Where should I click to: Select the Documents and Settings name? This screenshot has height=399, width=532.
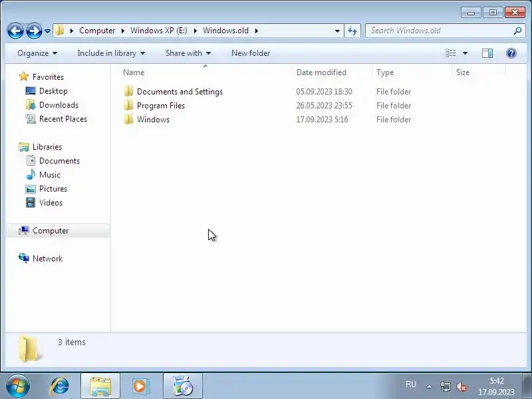click(180, 92)
